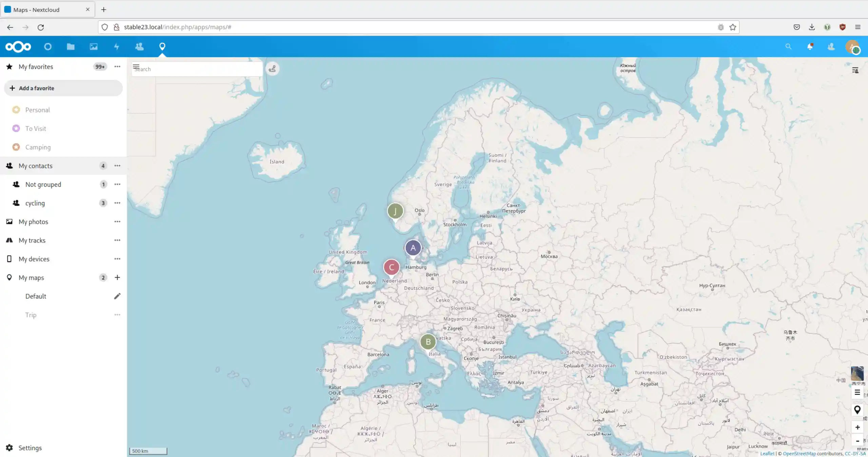
Task: Toggle the Personal favorites category
Action: [x=37, y=110]
